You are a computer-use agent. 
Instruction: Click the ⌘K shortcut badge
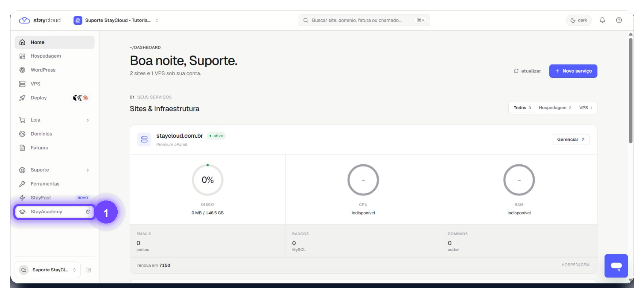click(x=421, y=20)
